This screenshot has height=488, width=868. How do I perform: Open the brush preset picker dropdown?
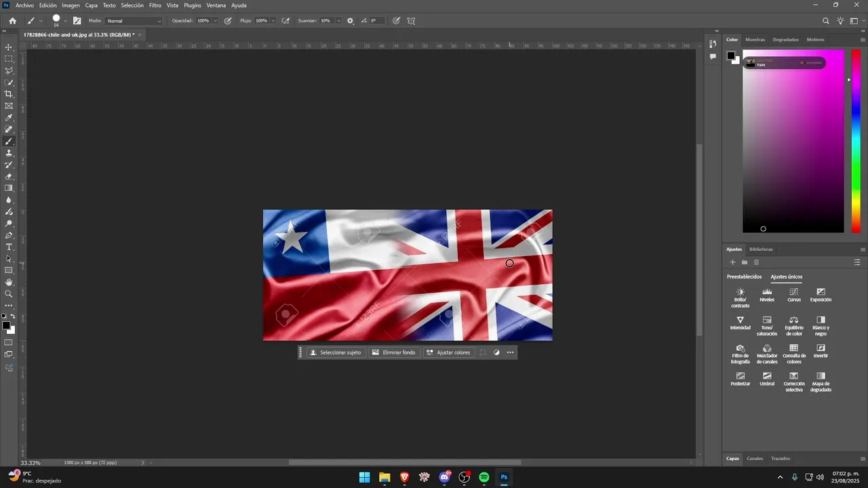point(65,21)
